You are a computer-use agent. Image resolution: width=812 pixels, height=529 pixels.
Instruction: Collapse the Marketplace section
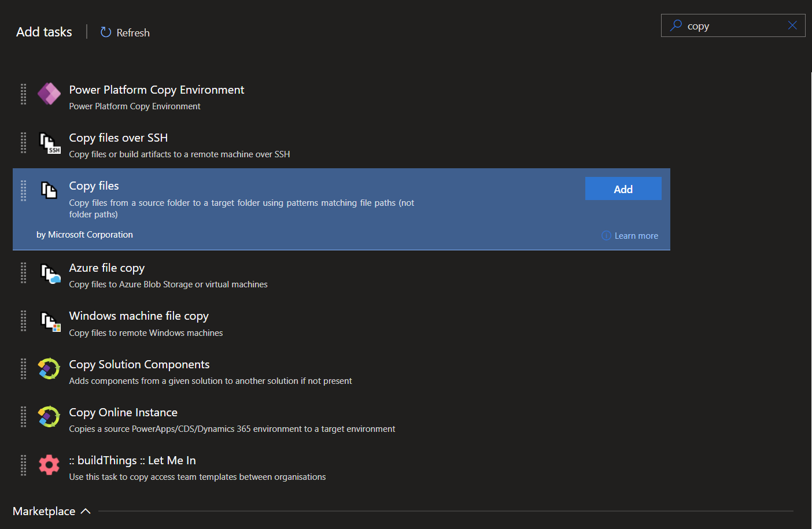[86, 511]
